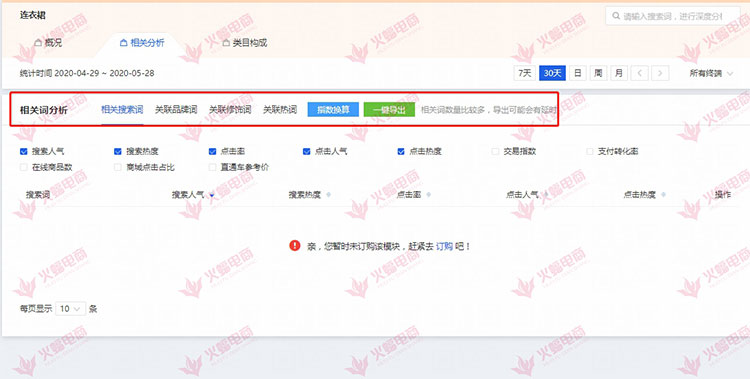750x379 pixels.
Task: Follow the 订购 link
Action: click(x=444, y=246)
